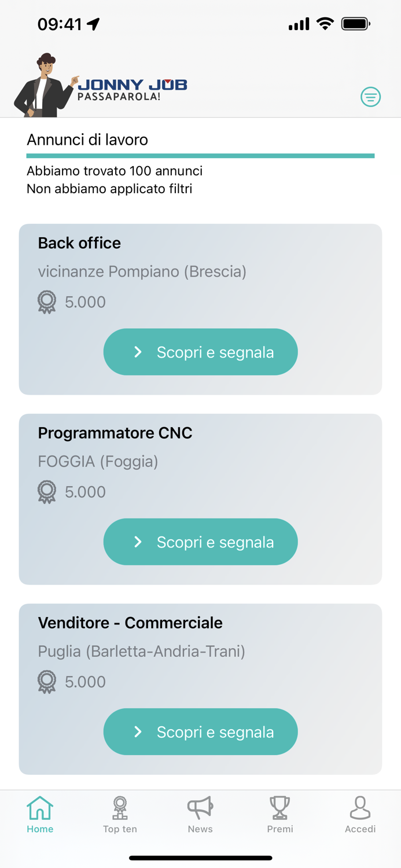Tap the News megaphone icon
This screenshot has width=401, height=868.
pyautogui.click(x=200, y=808)
